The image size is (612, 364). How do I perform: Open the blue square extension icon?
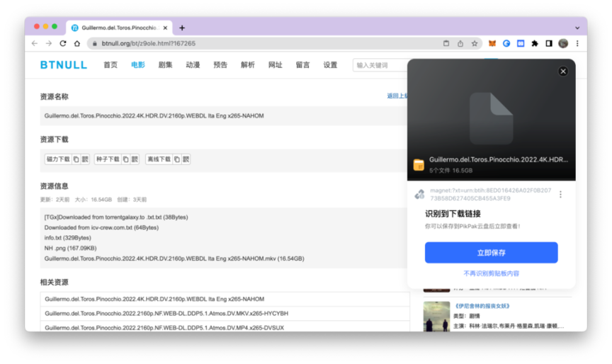(521, 43)
